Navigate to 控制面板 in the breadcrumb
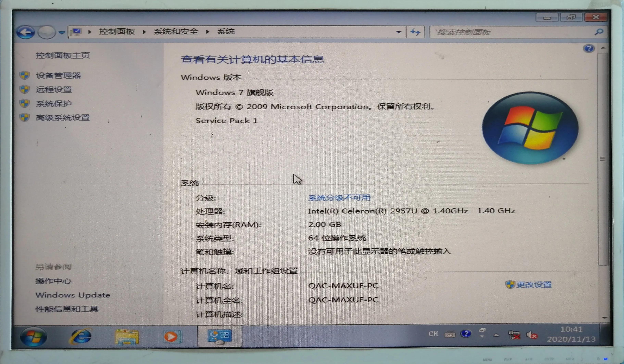Viewport: 624px width, 364px height. tap(116, 32)
